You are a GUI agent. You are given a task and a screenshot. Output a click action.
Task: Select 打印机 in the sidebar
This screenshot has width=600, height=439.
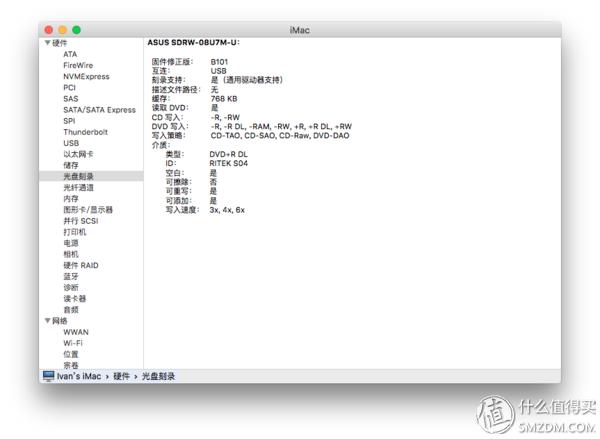75,232
